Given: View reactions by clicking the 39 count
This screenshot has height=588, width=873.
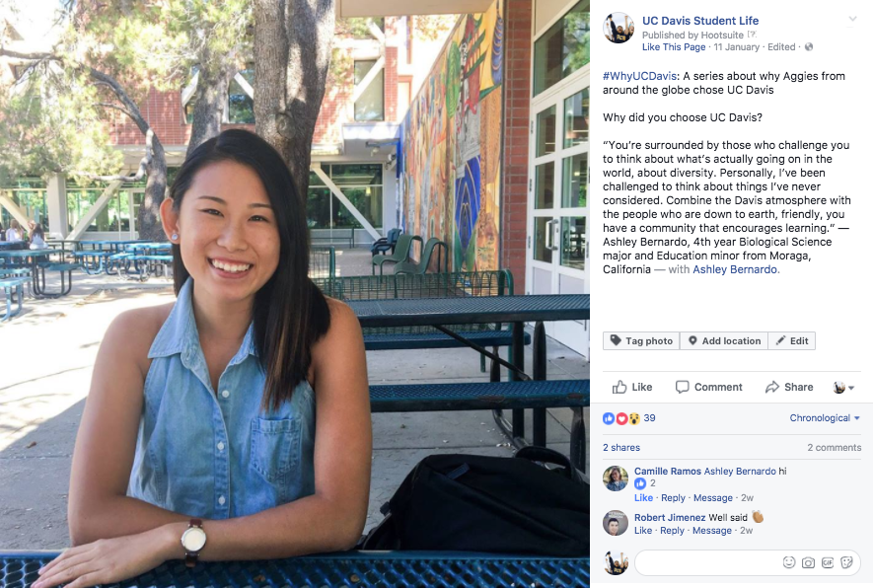Looking at the screenshot, I should 649,418.
